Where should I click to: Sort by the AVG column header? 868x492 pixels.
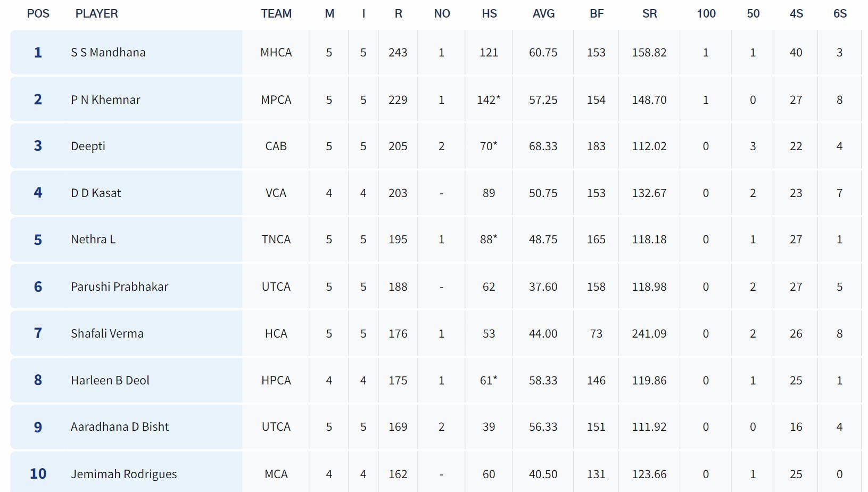pyautogui.click(x=543, y=14)
